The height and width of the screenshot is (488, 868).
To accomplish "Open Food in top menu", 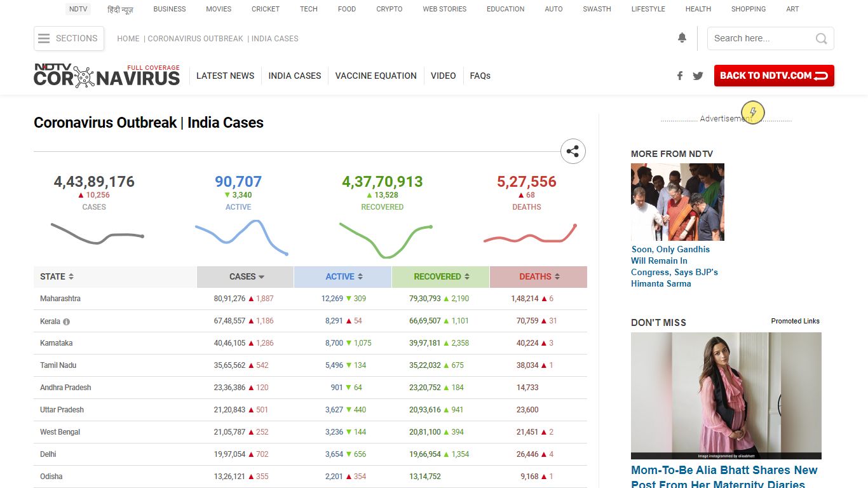I will tap(347, 9).
